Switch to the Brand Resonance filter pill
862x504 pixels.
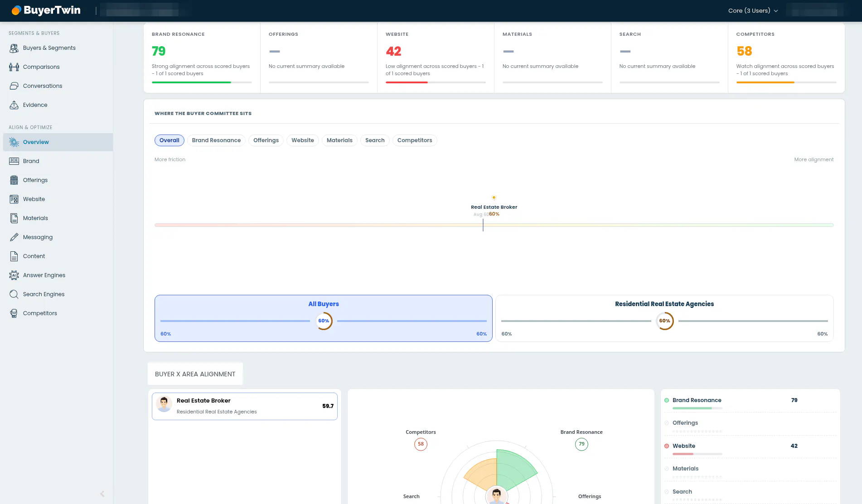point(216,140)
